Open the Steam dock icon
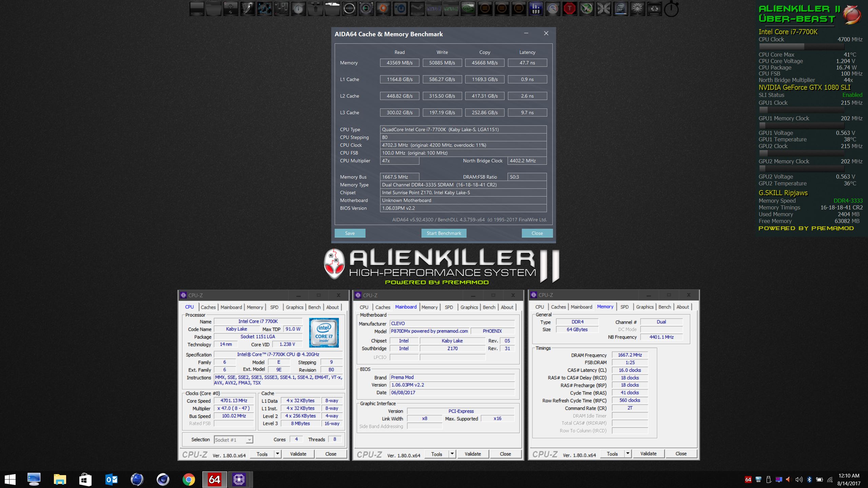 [417, 9]
